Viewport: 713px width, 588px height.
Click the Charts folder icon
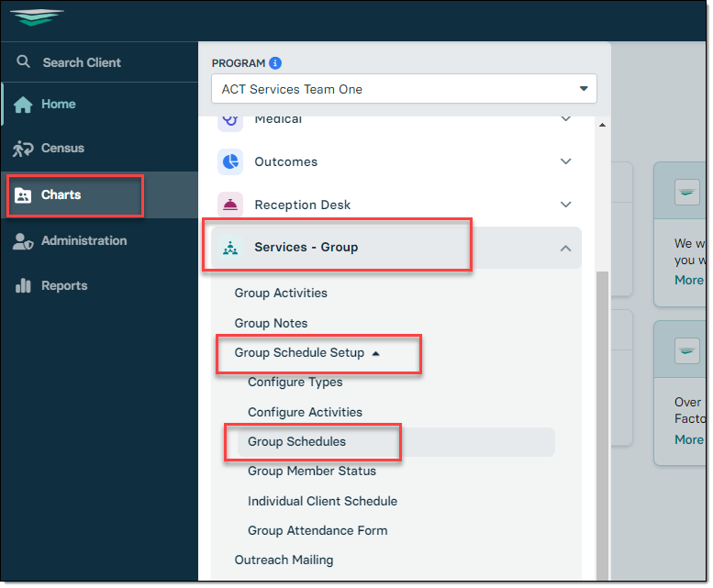tap(23, 195)
